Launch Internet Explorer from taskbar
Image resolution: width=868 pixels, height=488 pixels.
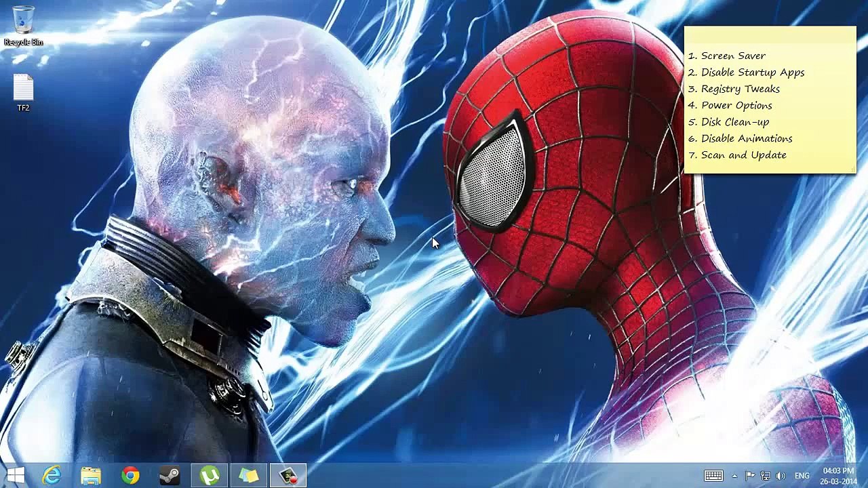coord(52,476)
